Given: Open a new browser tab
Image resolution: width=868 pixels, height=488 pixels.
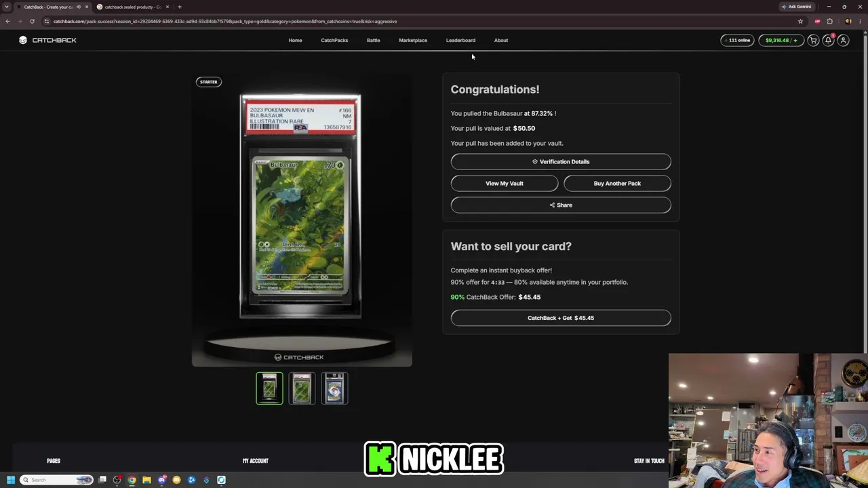Looking at the screenshot, I should [179, 7].
